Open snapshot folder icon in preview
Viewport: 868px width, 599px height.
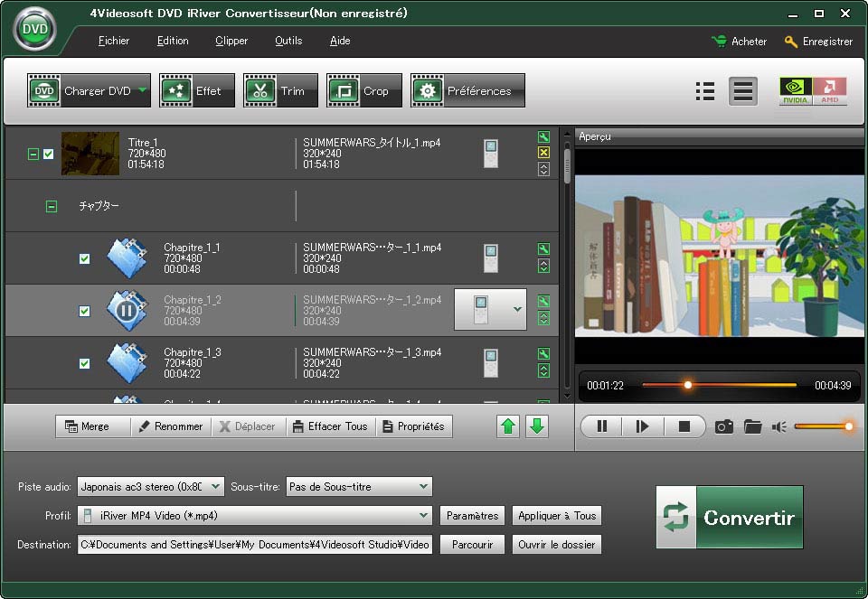click(752, 426)
